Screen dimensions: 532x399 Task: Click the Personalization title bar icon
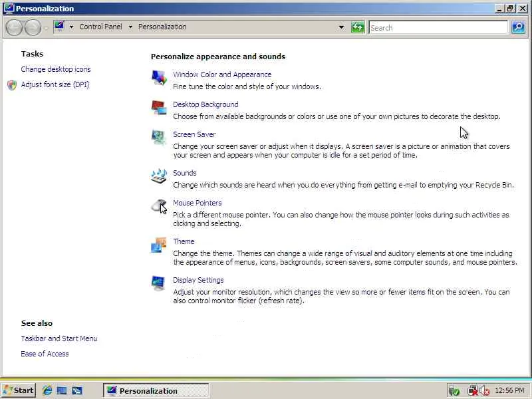pyautogui.click(x=9, y=8)
